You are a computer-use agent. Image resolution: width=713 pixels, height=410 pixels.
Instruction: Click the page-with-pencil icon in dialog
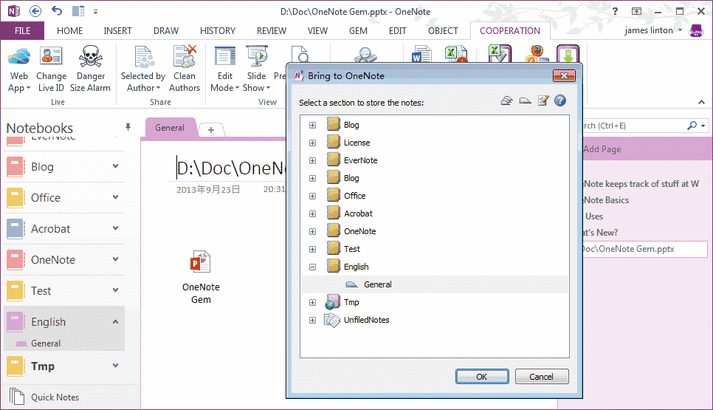click(x=543, y=100)
